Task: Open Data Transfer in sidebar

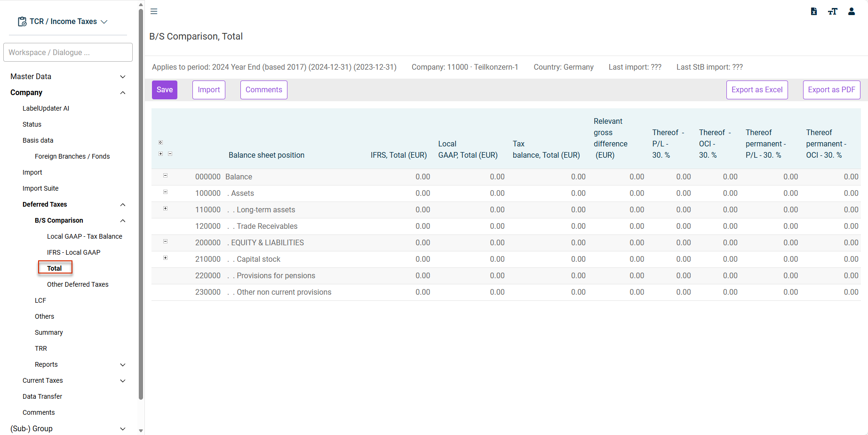Action: coord(42,396)
